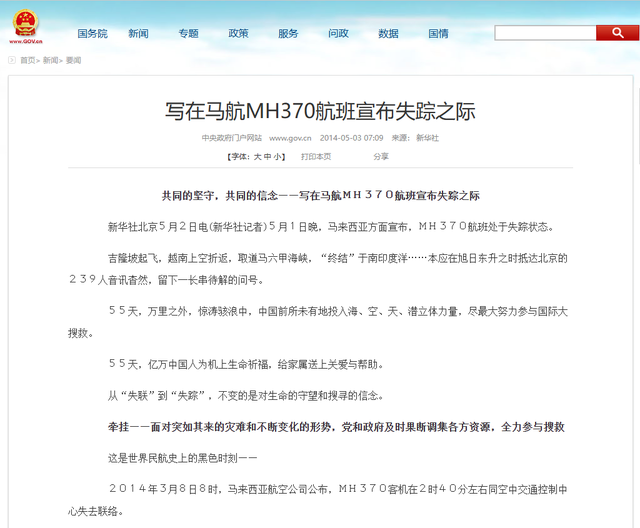Set font size to 小
This screenshot has height=528, width=640.
(x=277, y=157)
